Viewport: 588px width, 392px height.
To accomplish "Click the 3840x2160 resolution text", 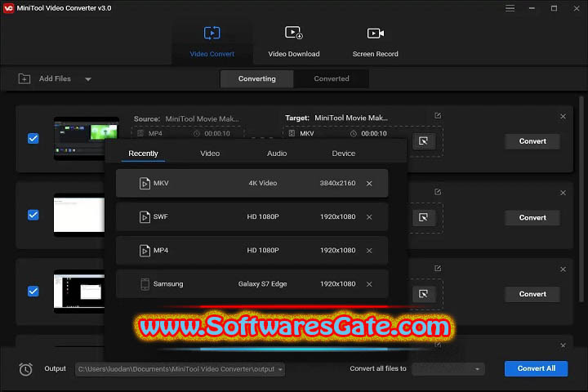I will click(x=337, y=183).
